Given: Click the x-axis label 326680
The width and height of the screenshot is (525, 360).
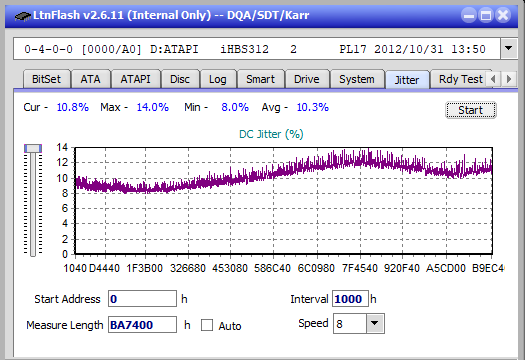Looking at the screenshot, I should click(188, 268).
